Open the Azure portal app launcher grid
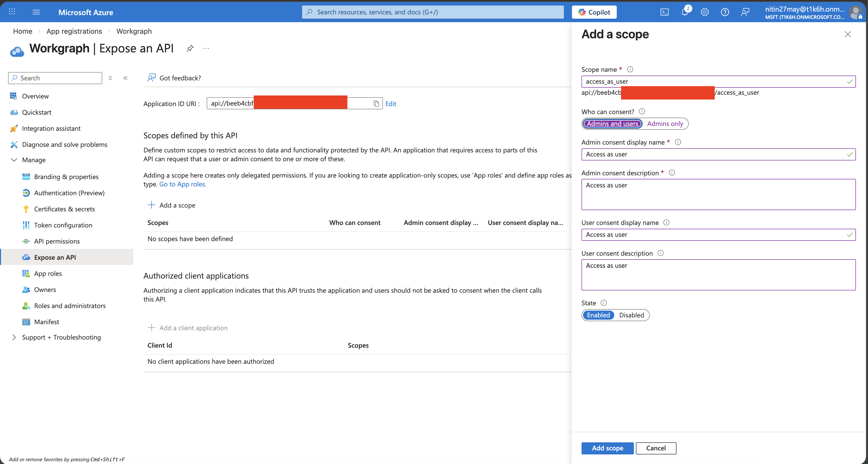 pyautogui.click(x=12, y=12)
